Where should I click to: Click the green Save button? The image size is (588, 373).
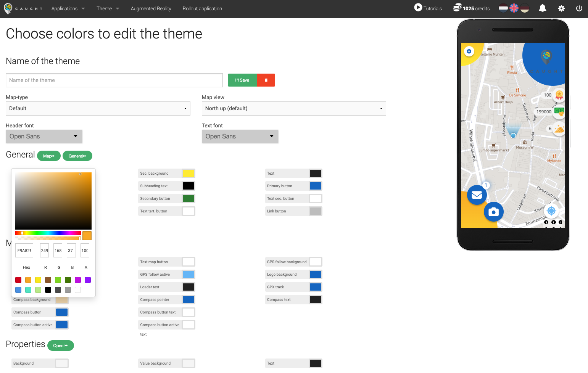[242, 80]
